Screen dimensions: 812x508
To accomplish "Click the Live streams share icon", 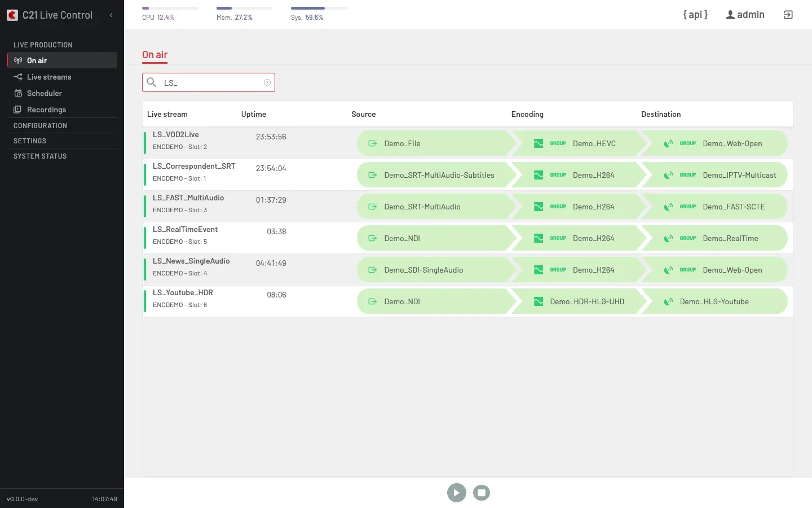I will (18, 77).
